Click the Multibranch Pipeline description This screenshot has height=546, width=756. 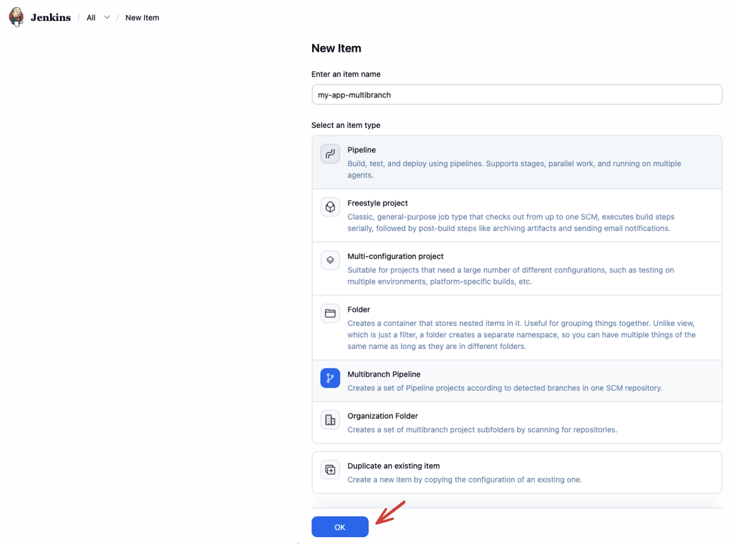click(x=505, y=388)
